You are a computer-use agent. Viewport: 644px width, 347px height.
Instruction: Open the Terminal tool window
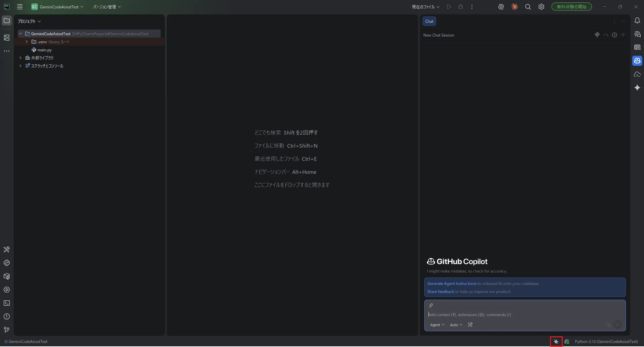coord(7,303)
